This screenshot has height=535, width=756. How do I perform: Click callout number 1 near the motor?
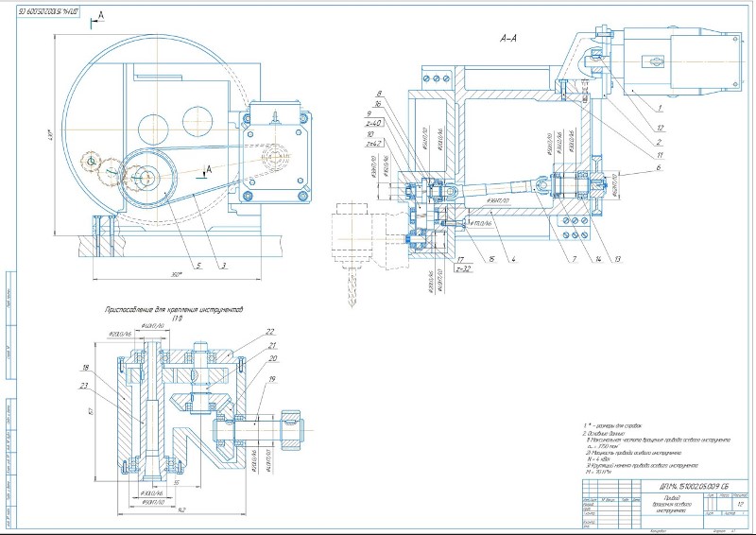pyautogui.click(x=660, y=109)
